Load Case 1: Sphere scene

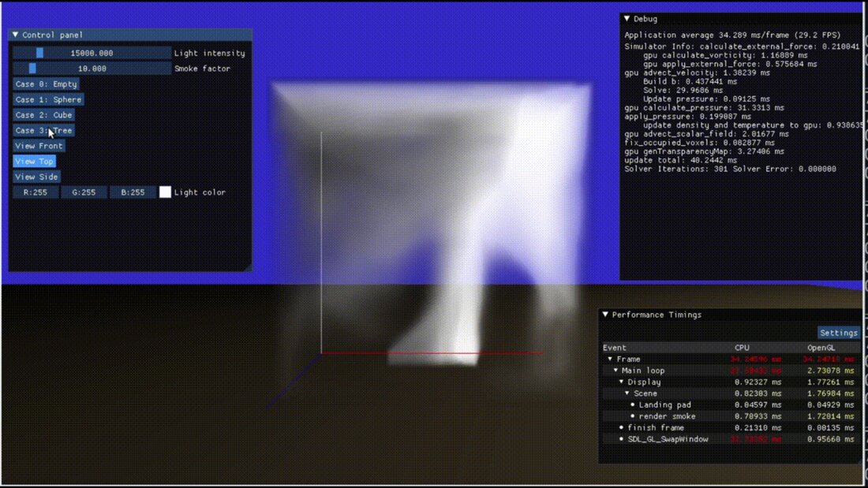48,99
